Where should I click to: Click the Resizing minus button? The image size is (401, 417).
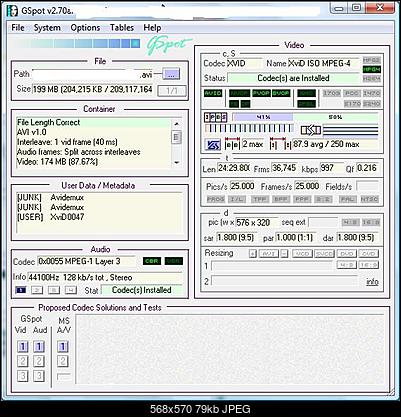pyautogui.click(x=284, y=254)
